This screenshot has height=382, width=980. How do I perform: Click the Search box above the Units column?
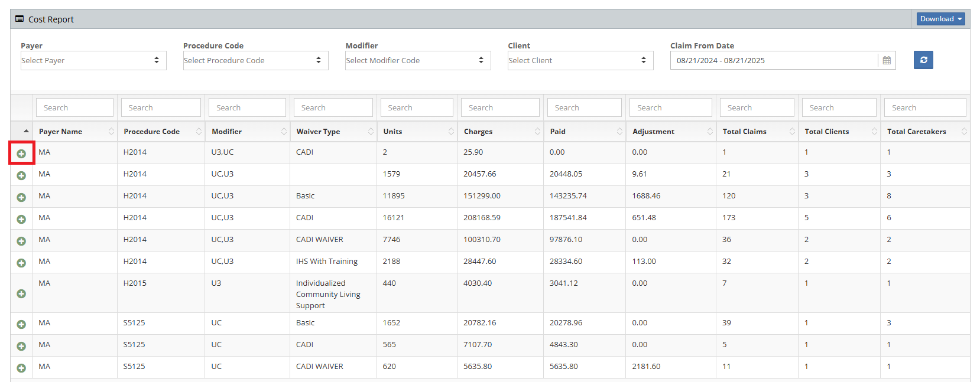(417, 107)
